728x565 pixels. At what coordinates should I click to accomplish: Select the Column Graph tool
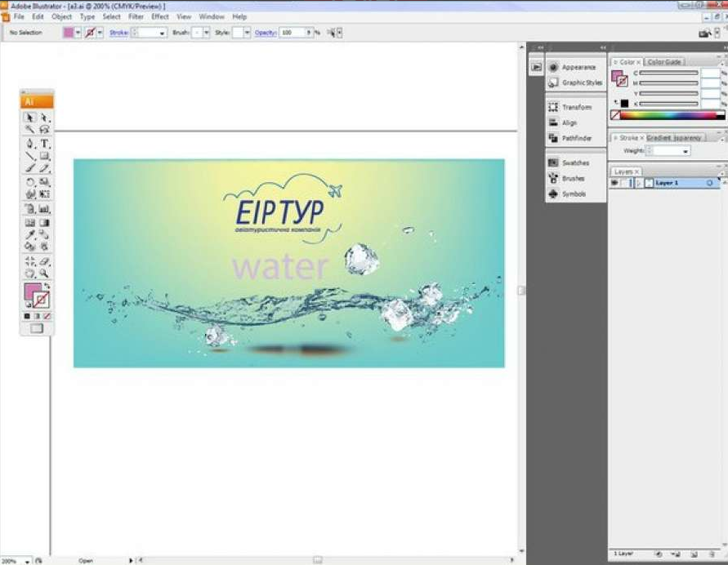[x=44, y=209]
